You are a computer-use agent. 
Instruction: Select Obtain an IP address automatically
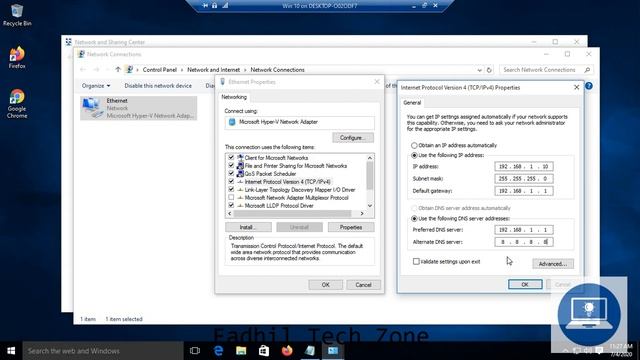(414, 145)
